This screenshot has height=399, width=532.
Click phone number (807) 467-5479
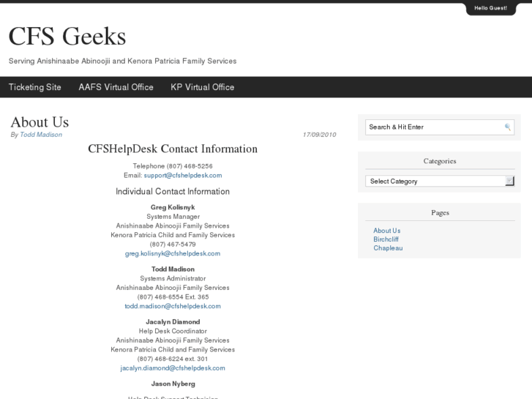point(173,245)
